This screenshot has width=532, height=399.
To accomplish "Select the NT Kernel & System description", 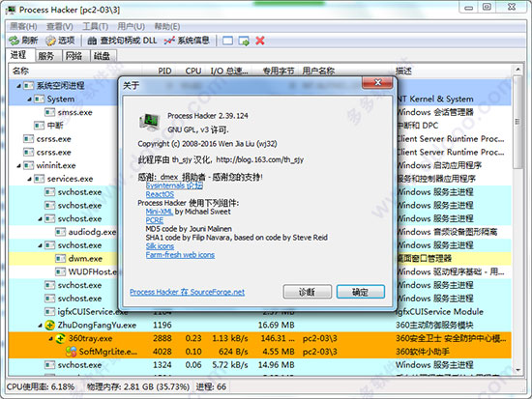I will 435,99.
